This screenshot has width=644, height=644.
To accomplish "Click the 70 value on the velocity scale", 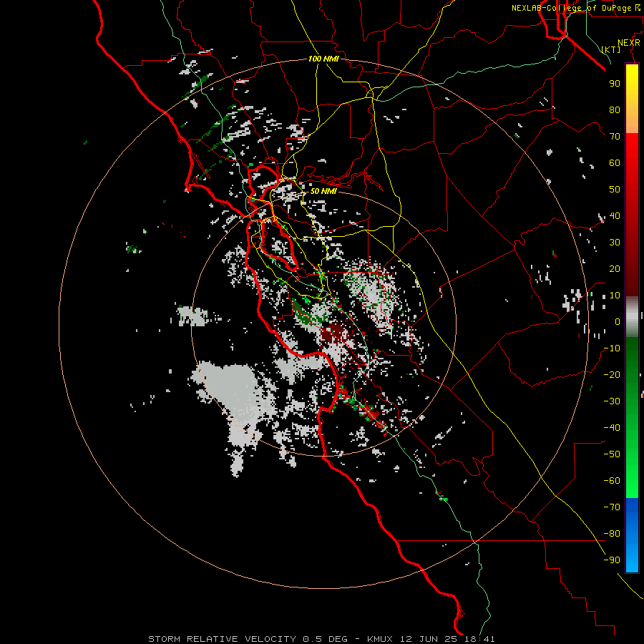I will pos(615,137).
